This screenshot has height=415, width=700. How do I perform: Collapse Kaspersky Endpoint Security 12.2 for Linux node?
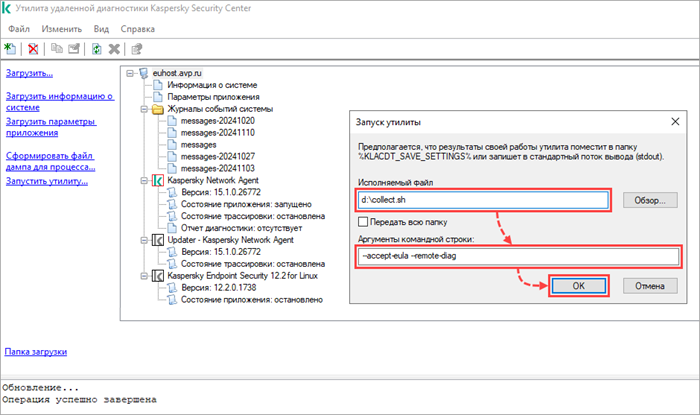pos(144,276)
